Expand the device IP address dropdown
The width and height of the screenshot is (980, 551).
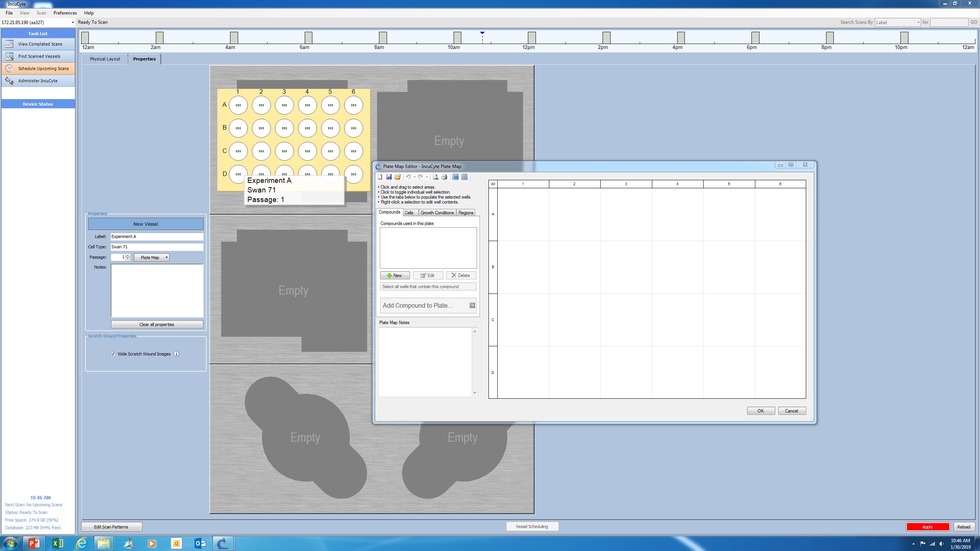coord(73,23)
